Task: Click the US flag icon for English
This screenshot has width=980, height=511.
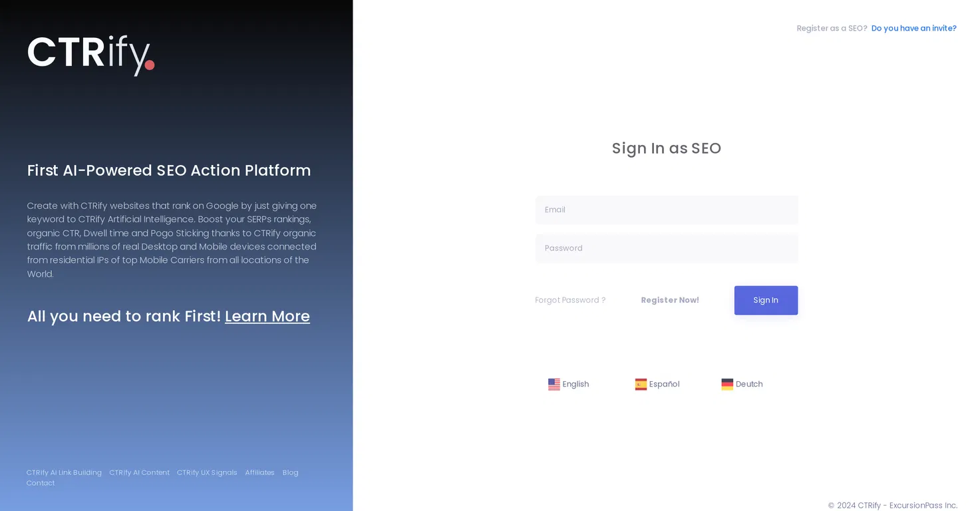Action: pyautogui.click(x=554, y=384)
